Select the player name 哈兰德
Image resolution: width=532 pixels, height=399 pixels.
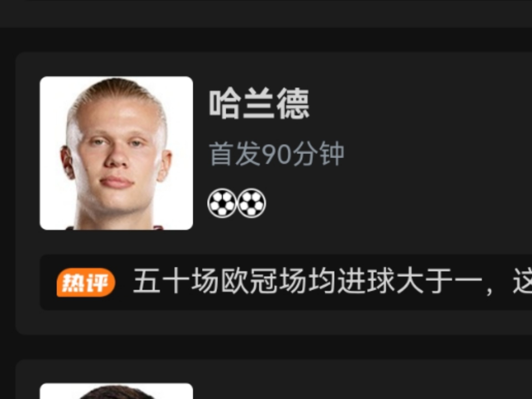tap(259, 104)
